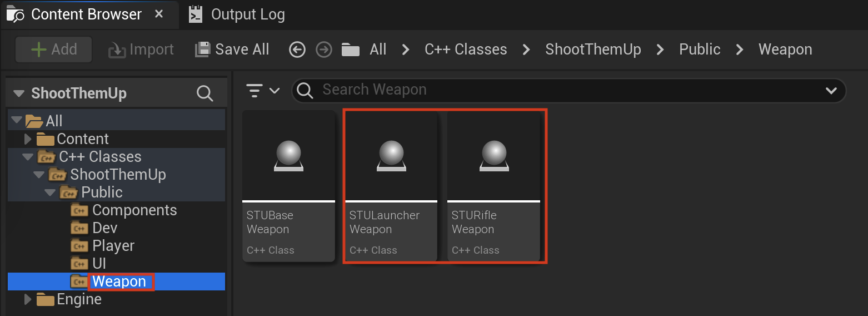Click the search magnifier in ShootThemUp panel
Viewport: 868px width, 316px height.
click(x=205, y=93)
